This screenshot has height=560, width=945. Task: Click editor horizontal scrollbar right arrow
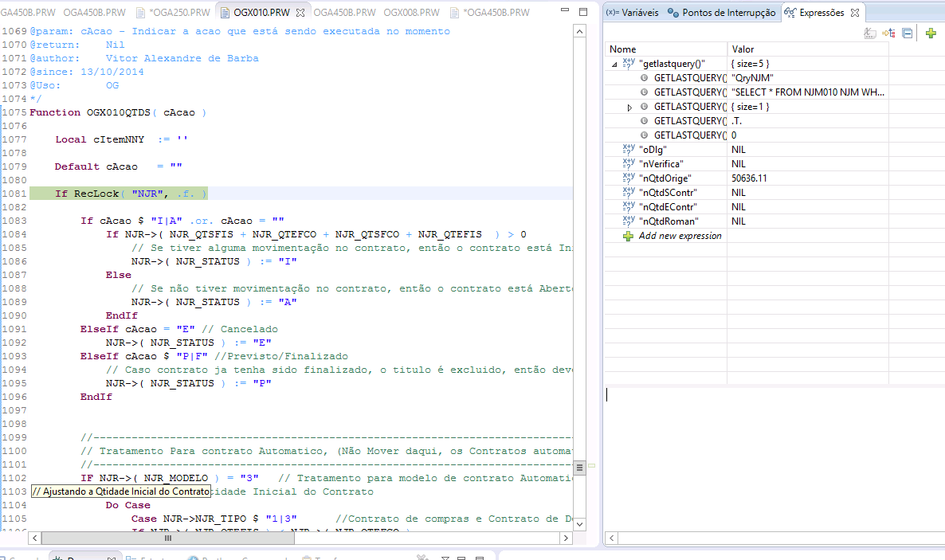coord(566,538)
